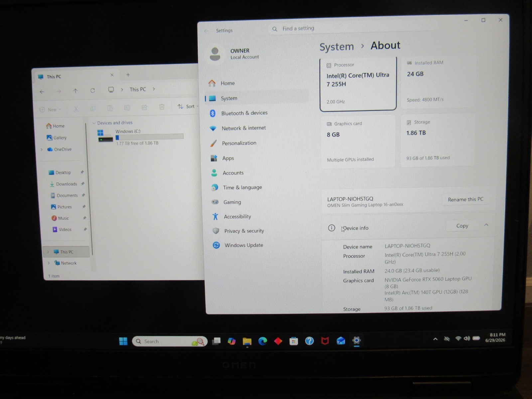The width and height of the screenshot is (532, 399).
Task: Open Downloads quick access folder
Action: (x=64, y=184)
